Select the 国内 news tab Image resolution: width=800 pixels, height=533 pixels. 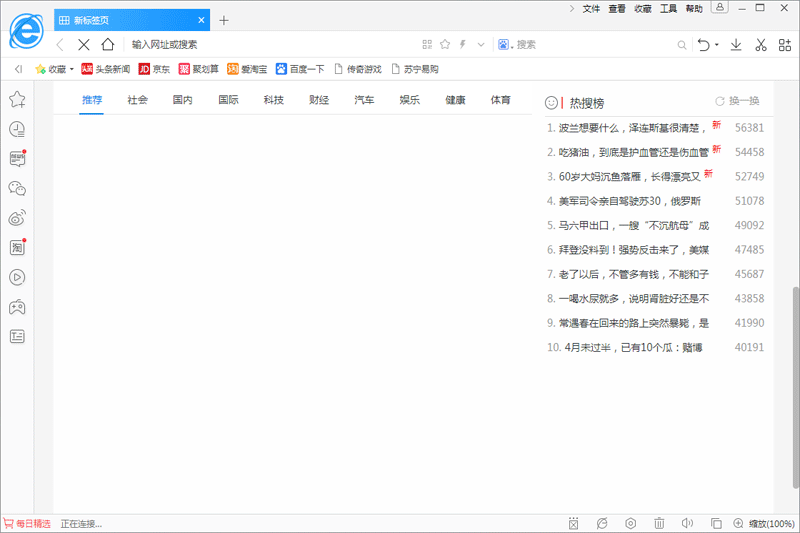183,100
